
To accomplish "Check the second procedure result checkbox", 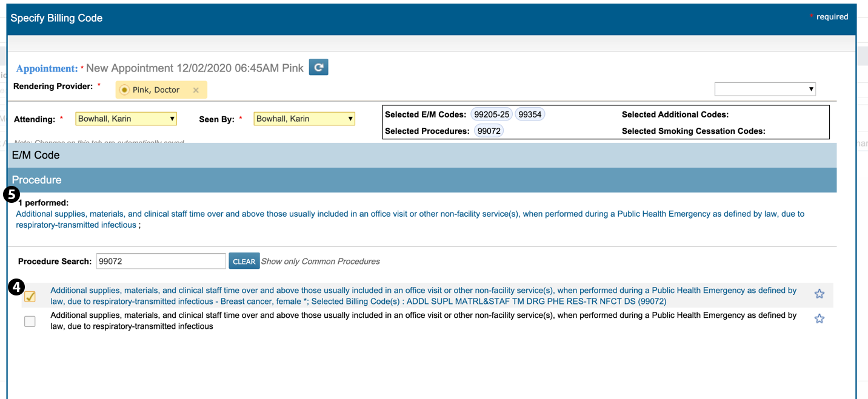I will (30, 322).
